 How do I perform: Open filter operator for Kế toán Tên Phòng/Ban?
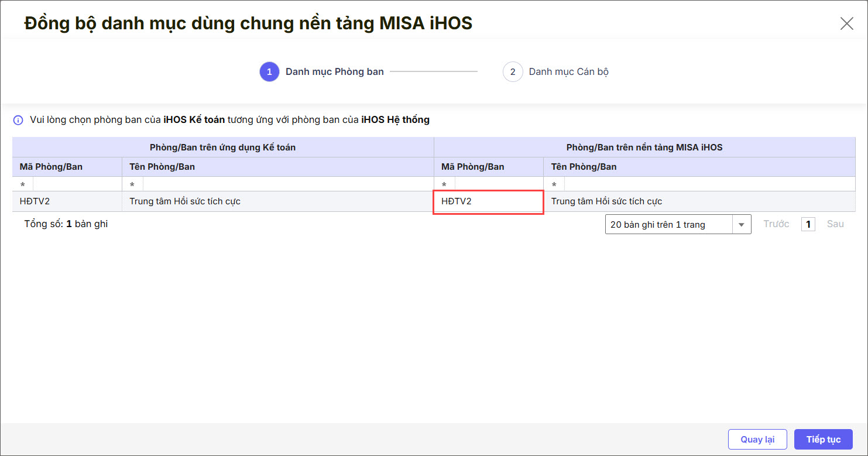tap(132, 184)
